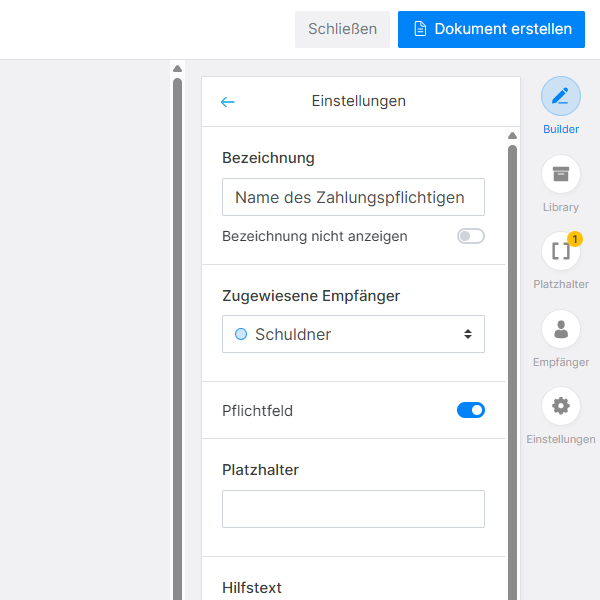Click the Einstellungen panel title
This screenshot has width=600, height=600.
point(359,101)
